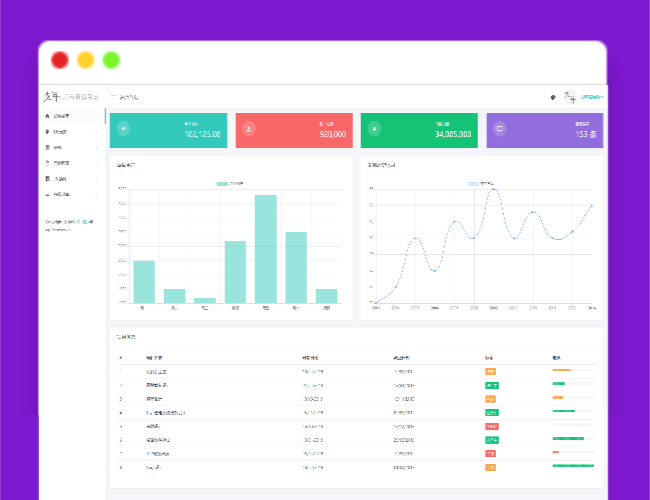650x500 pixels.
Task: Toggle the light-blue legend of the line chart
Action: coord(473,185)
